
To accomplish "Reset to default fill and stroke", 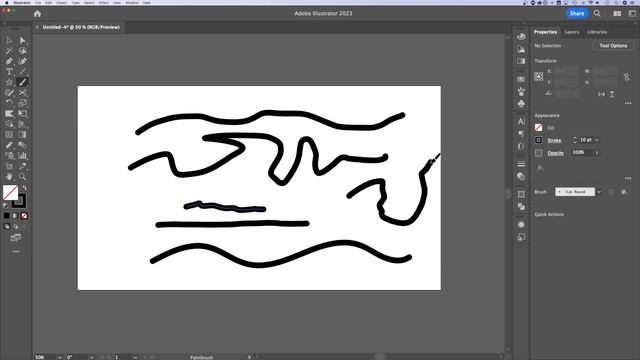I will [x=5, y=205].
